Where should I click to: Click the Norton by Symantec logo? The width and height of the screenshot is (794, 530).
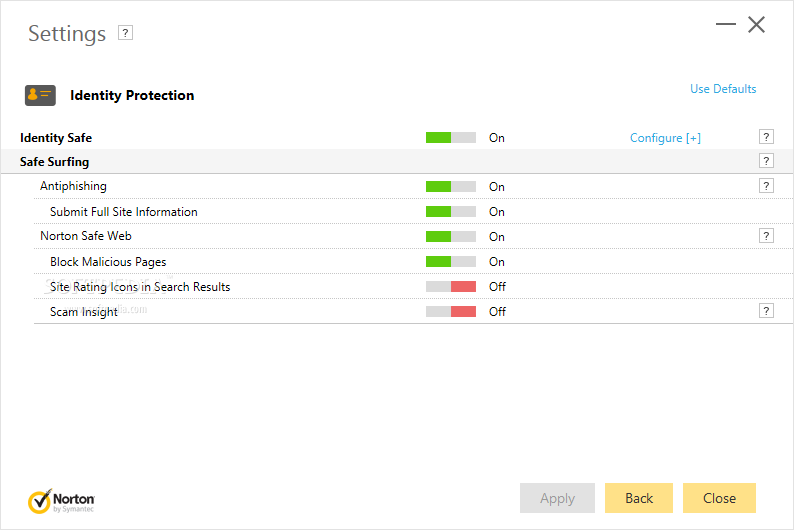point(61,500)
